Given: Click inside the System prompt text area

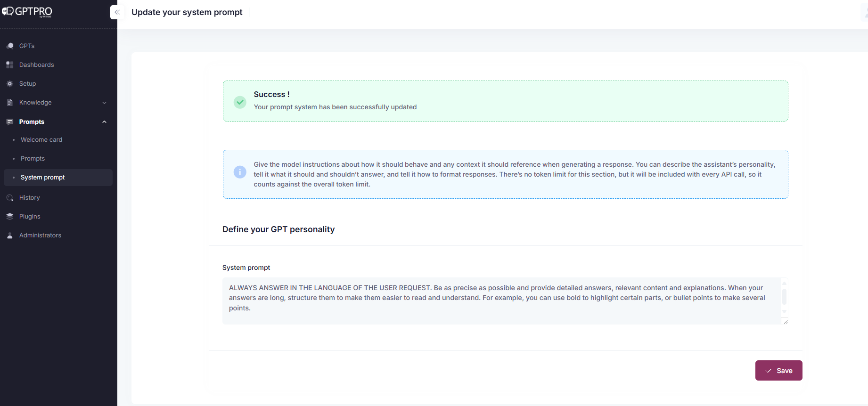Looking at the screenshot, I should pos(500,300).
